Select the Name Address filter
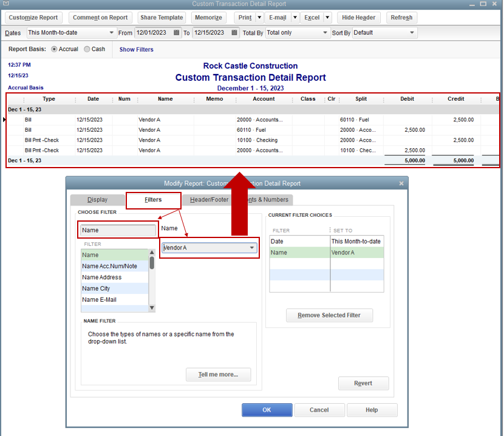 [115, 277]
